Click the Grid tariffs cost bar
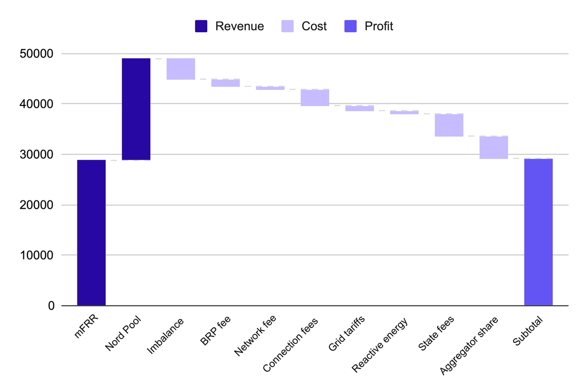The height and width of the screenshot is (392, 588). pos(360,108)
